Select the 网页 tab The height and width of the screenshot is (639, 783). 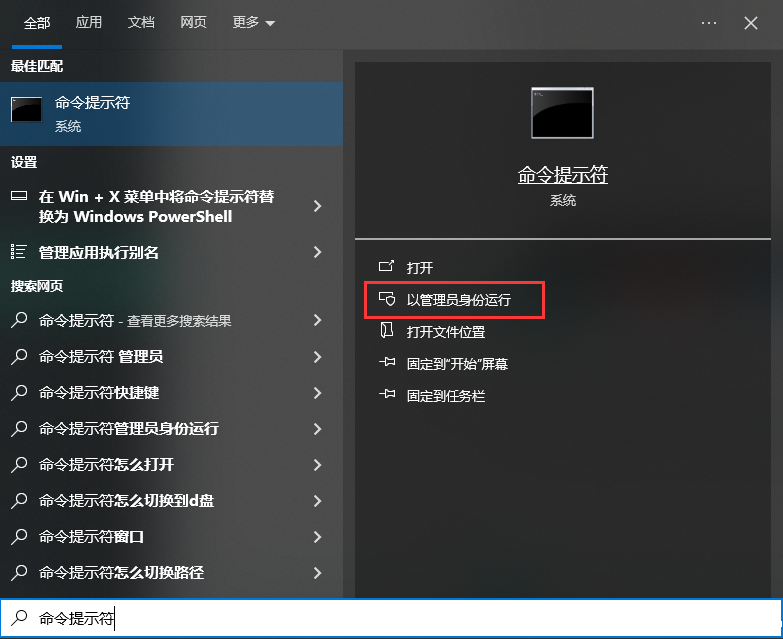point(193,22)
